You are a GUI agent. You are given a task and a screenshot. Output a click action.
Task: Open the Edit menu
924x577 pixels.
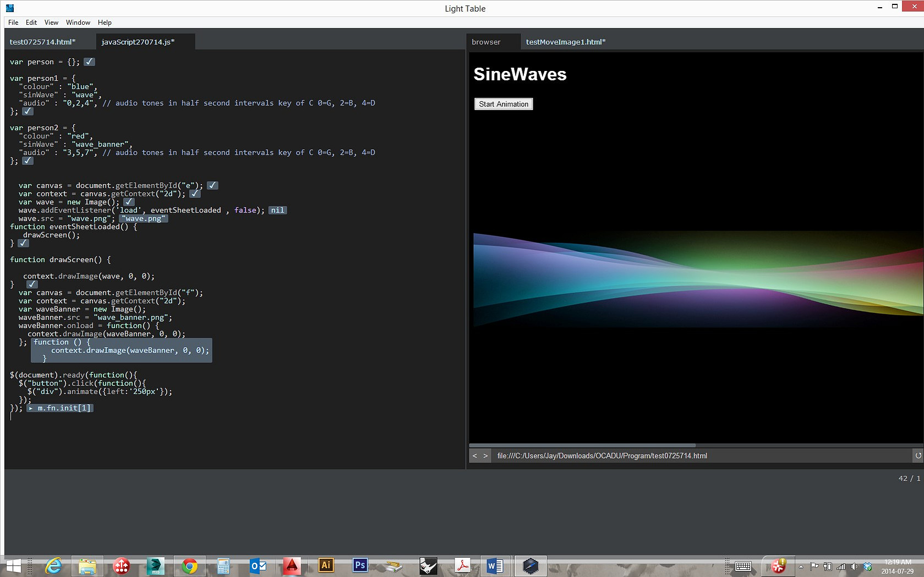(31, 23)
